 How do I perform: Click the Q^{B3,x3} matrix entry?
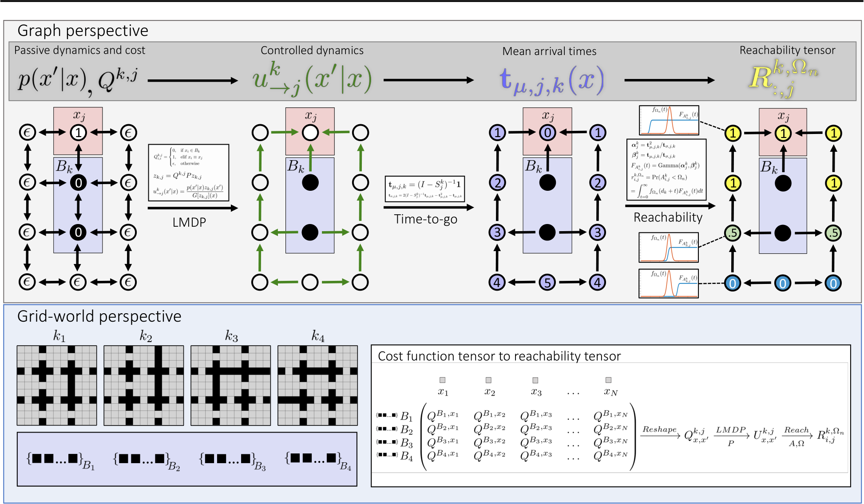point(536,442)
